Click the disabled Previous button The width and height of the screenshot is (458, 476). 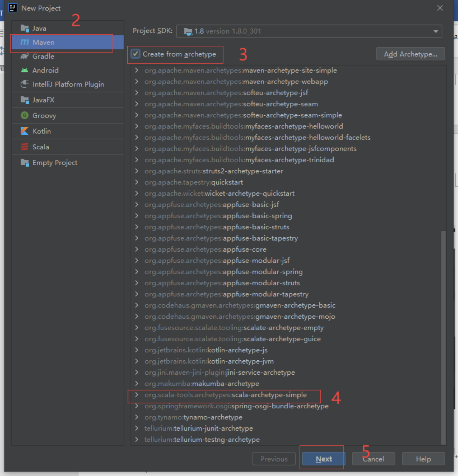pyautogui.click(x=274, y=459)
